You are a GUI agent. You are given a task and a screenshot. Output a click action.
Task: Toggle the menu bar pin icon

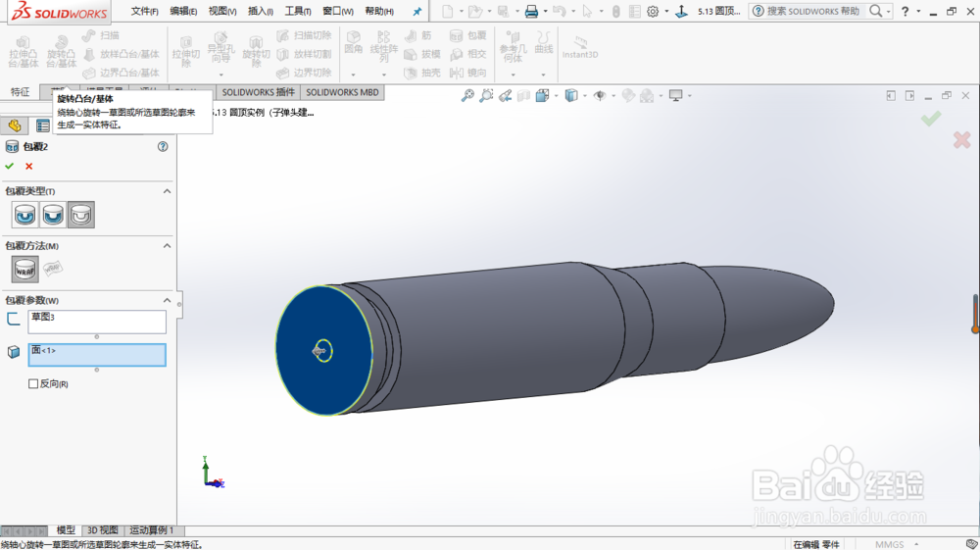pos(417,11)
